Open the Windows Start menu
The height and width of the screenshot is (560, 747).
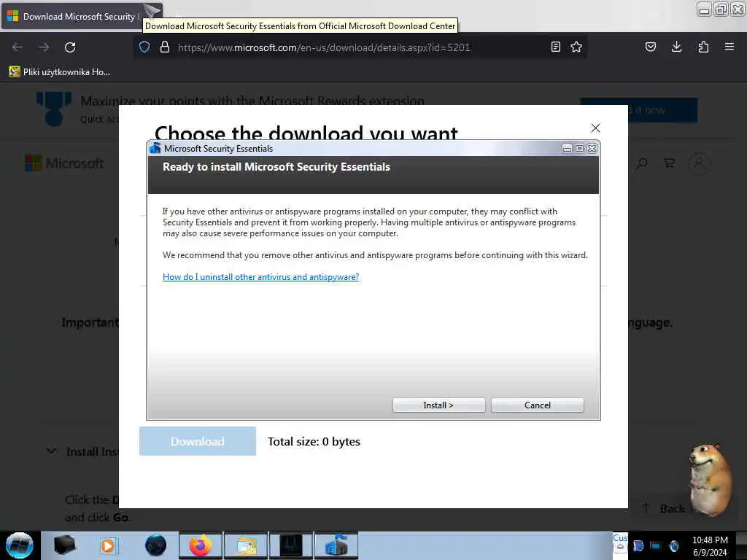pos(20,545)
